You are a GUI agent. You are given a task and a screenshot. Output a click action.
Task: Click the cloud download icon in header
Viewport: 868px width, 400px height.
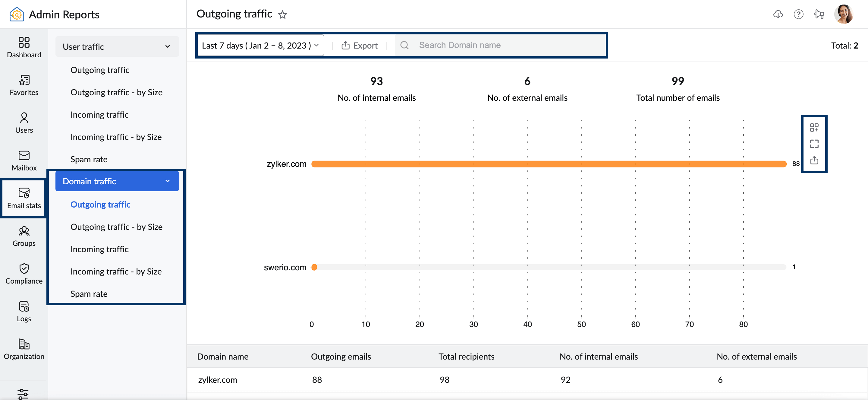click(778, 14)
